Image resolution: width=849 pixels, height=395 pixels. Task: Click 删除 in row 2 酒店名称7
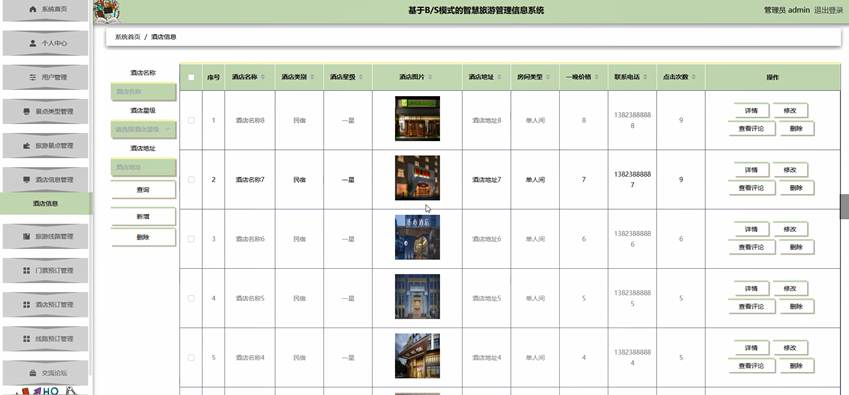[x=796, y=188]
